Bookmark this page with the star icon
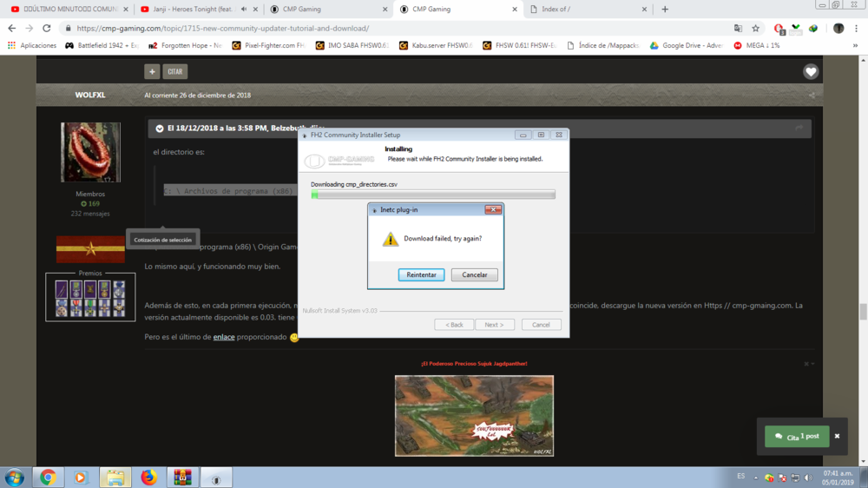 (x=756, y=28)
